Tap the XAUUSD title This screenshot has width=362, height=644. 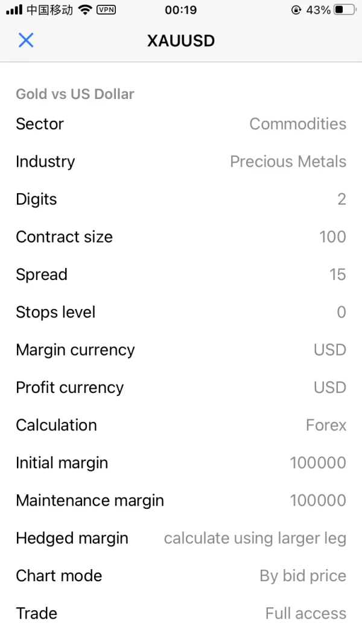[x=181, y=40]
